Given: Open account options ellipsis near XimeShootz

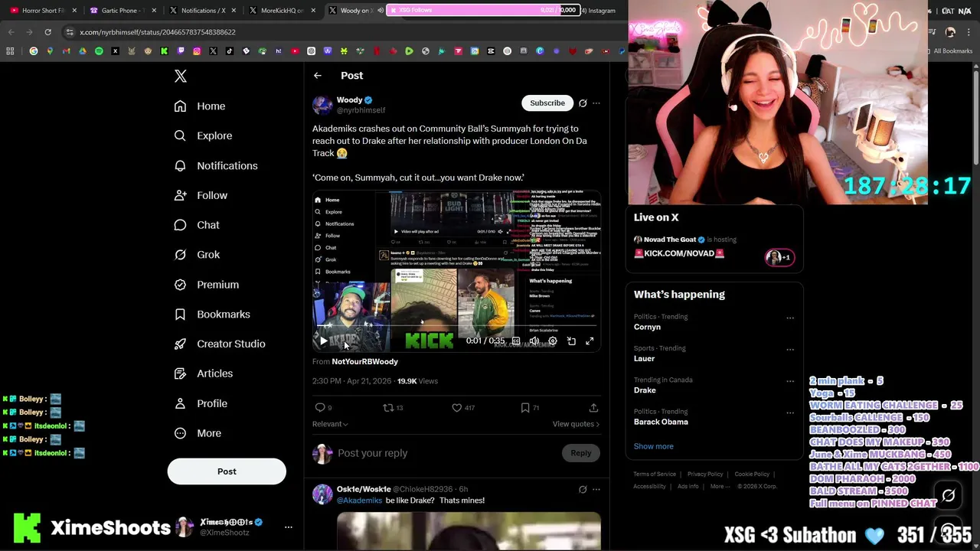Looking at the screenshot, I should 289,527.
